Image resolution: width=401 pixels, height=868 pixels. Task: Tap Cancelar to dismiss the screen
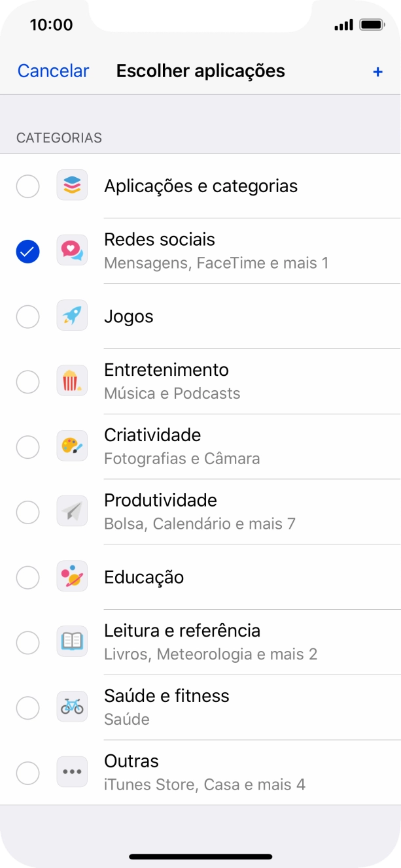pyautogui.click(x=52, y=71)
